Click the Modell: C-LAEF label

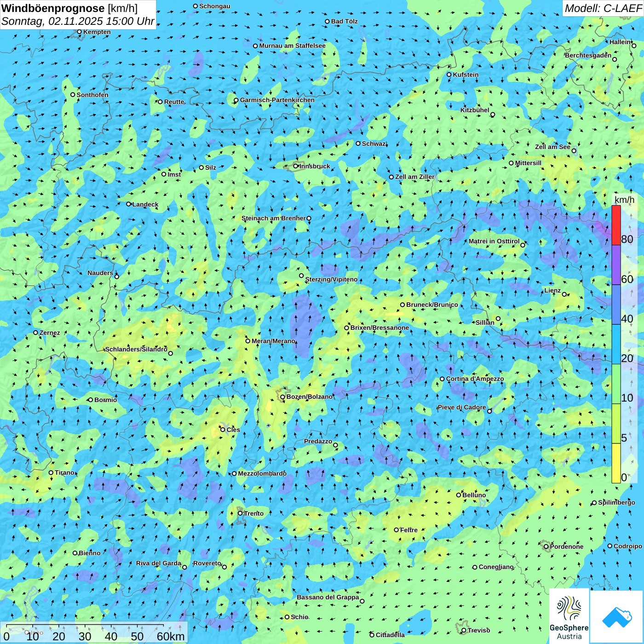(x=603, y=8)
